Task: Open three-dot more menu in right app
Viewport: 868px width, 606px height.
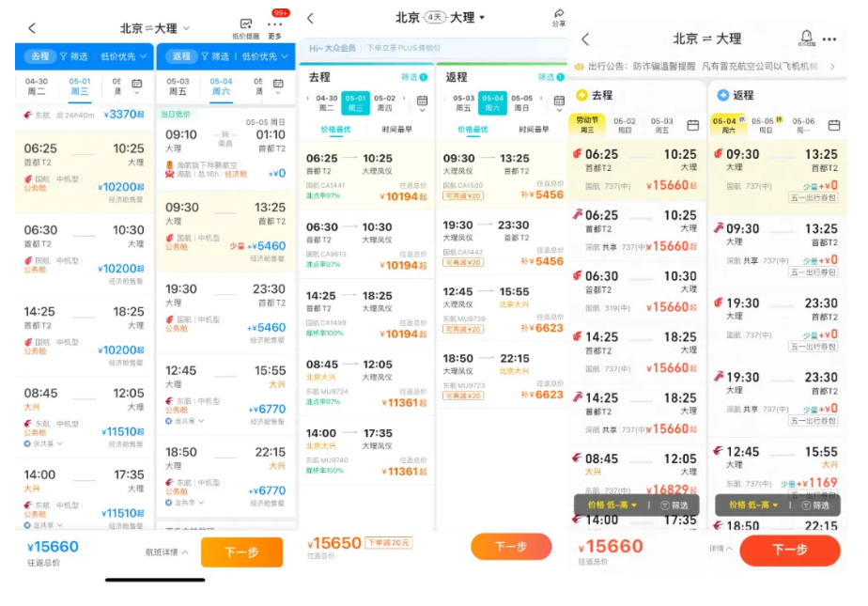Action: coord(829,39)
